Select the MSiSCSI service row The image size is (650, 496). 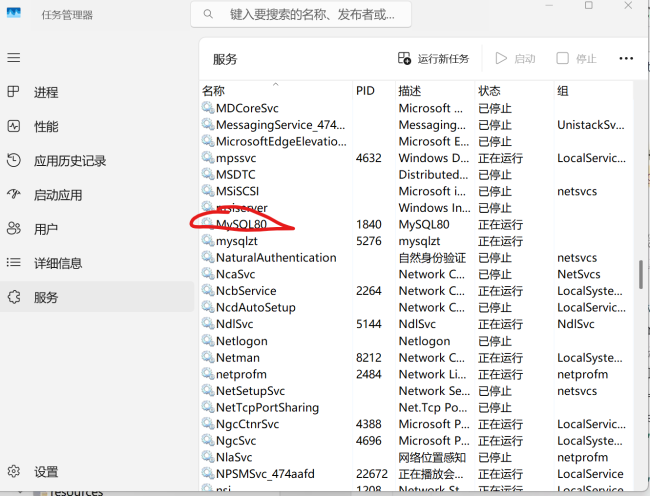[x=416, y=191]
